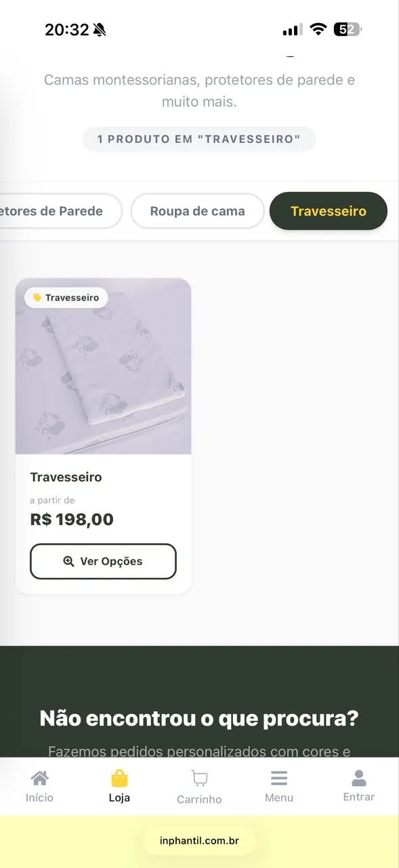This screenshot has height=868, width=399.
Task: Tap the '1 produto em Travesseiro' label
Action: [x=199, y=139]
